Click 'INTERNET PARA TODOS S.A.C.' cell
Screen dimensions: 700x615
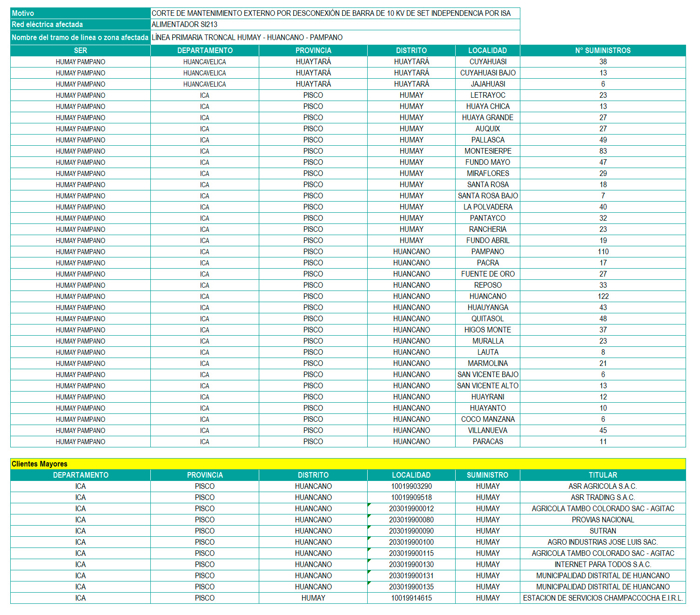[x=603, y=565]
